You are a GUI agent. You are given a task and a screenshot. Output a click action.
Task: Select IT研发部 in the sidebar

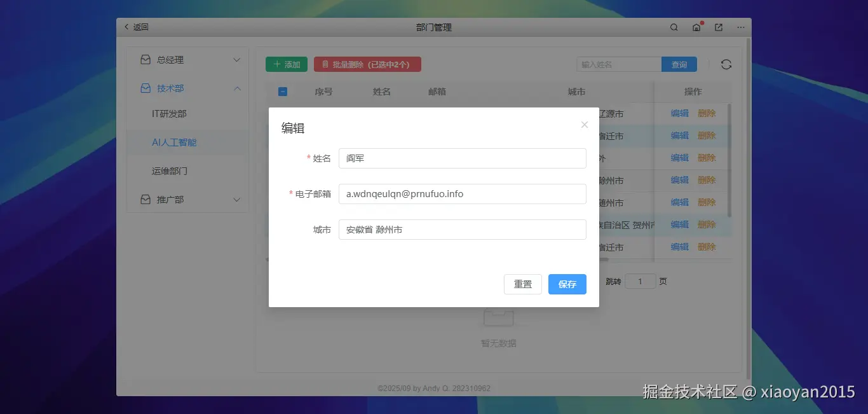coord(168,113)
